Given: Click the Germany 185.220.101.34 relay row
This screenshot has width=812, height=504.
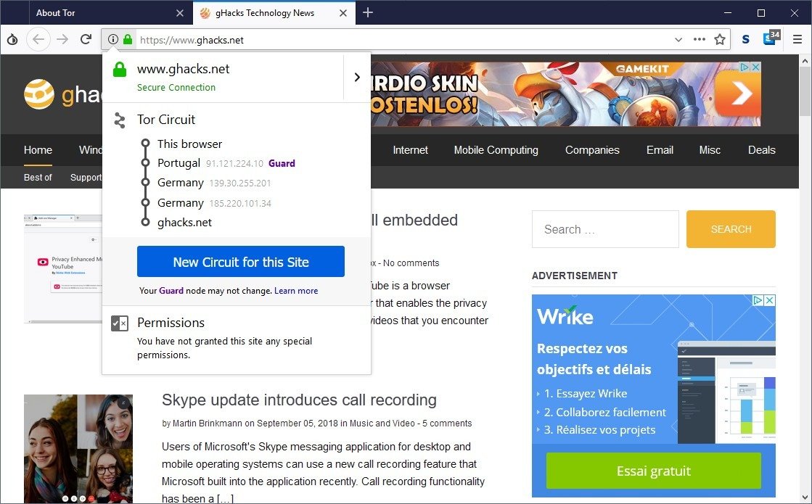Looking at the screenshot, I should pos(214,203).
